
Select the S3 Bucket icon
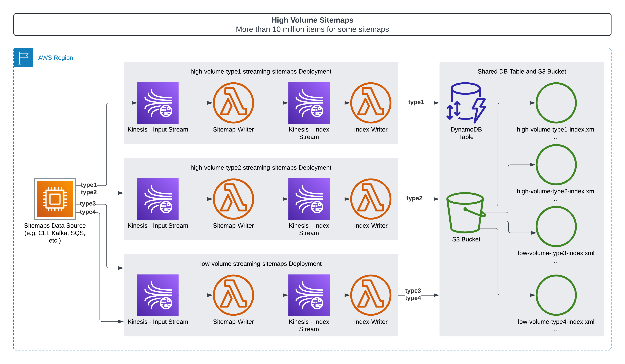[x=466, y=213]
